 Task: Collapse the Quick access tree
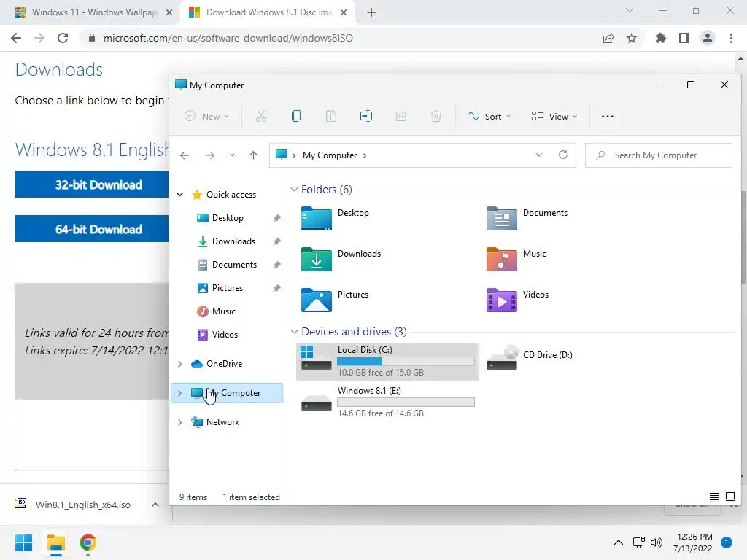(180, 194)
